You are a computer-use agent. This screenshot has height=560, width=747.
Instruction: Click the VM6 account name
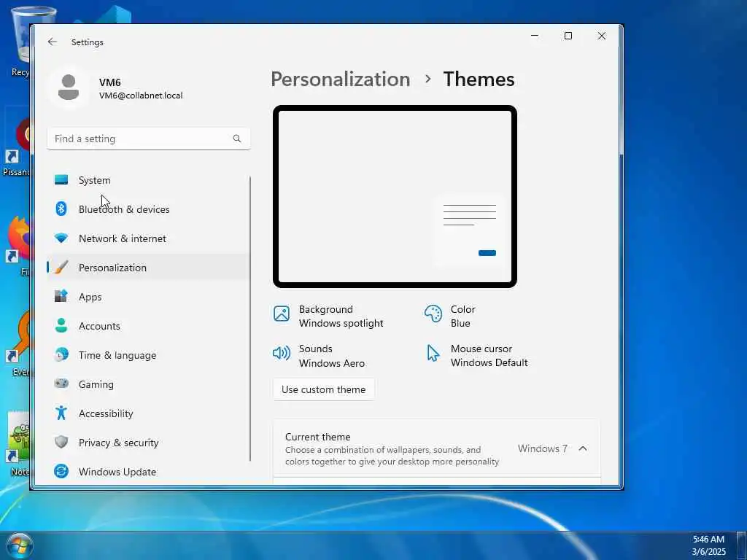tap(109, 82)
